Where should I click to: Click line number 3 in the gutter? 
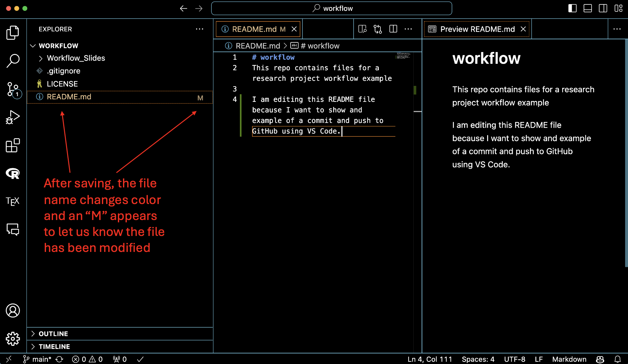(235, 89)
